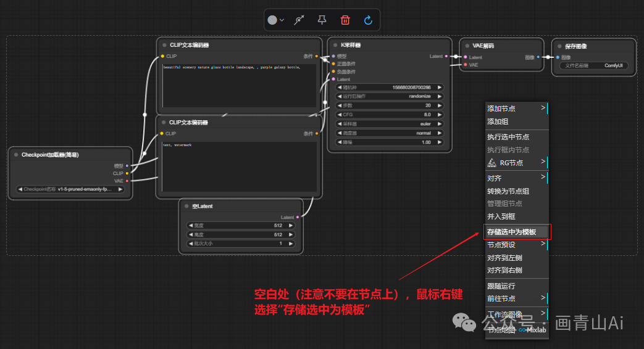Open the 调度器 normal dropdown
This screenshot has height=349, width=644.
point(390,133)
